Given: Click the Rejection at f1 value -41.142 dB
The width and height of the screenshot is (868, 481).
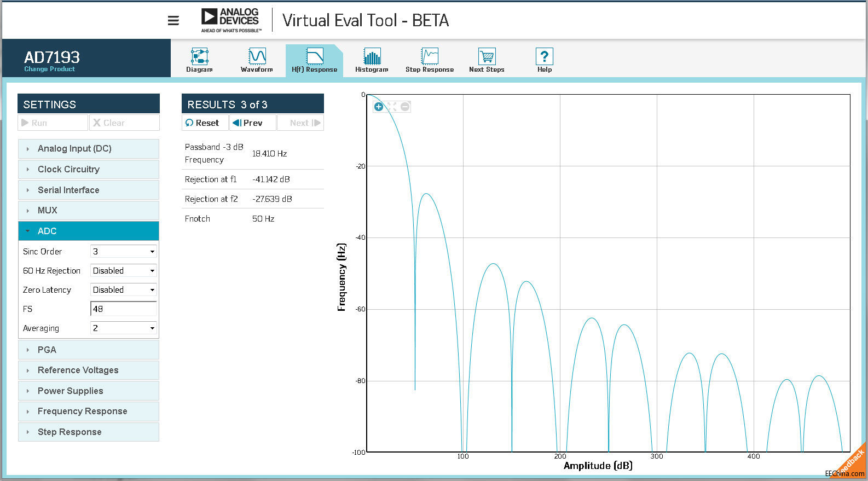Looking at the screenshot, I should (x=271, y=179).
